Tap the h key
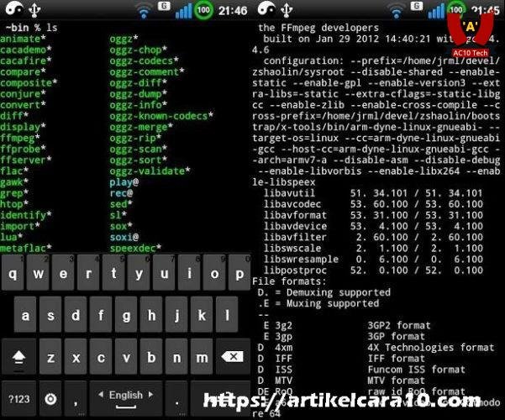This screenshot has width=505, height=420. [x=151, y=315]
